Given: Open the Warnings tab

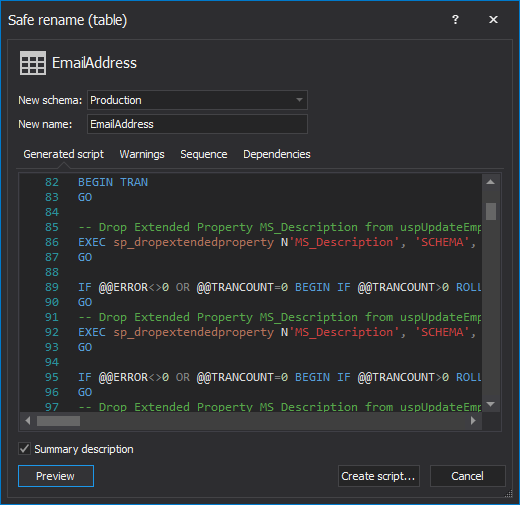Looking at the screenshot, I should point(142,154).
